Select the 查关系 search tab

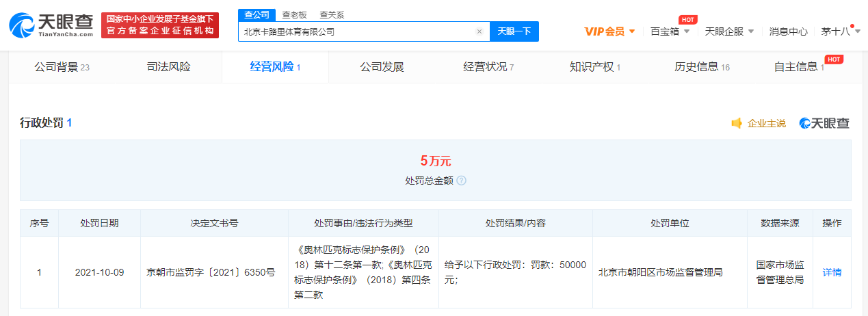pyautogui.click(x=332, y=14)
